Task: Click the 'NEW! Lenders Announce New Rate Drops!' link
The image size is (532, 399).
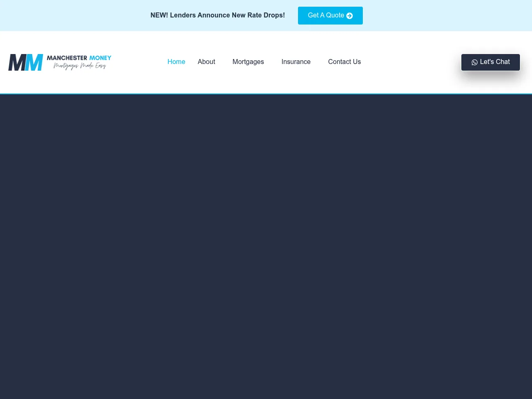Action: [217, 15]
